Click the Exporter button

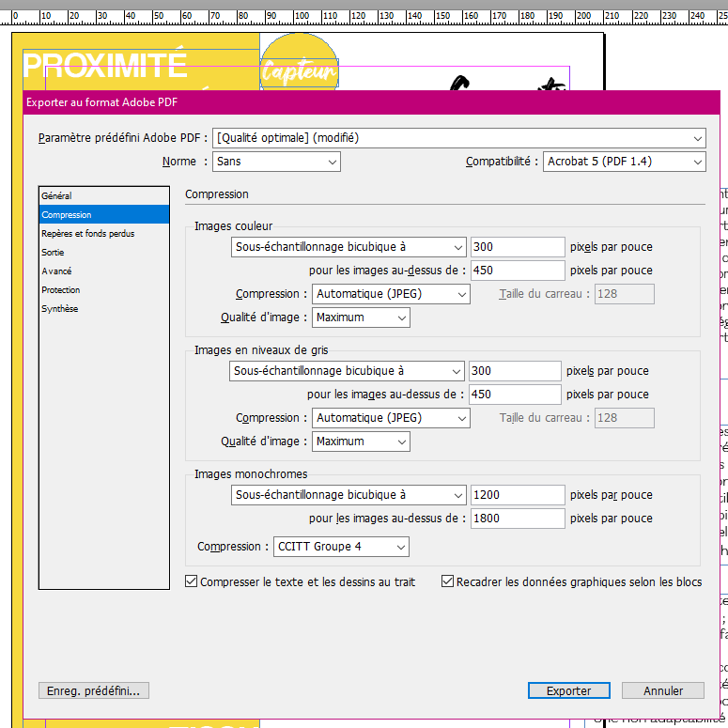tap(568, 690)
